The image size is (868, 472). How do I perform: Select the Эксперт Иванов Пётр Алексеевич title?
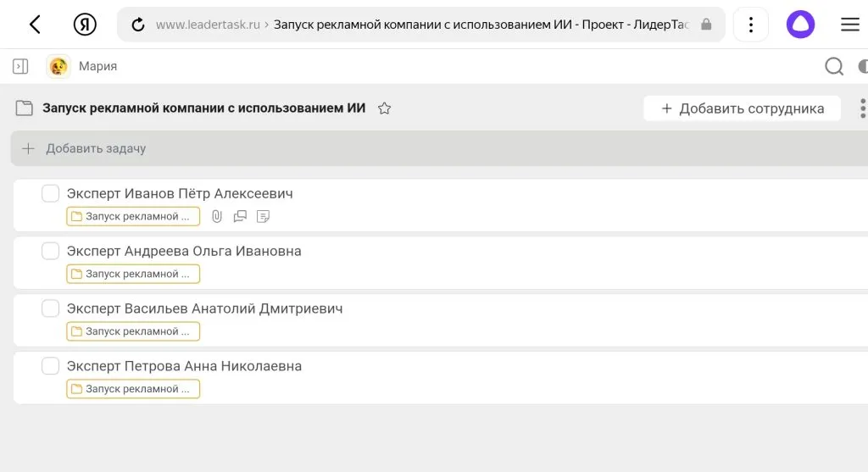click(x=180, y=194)
